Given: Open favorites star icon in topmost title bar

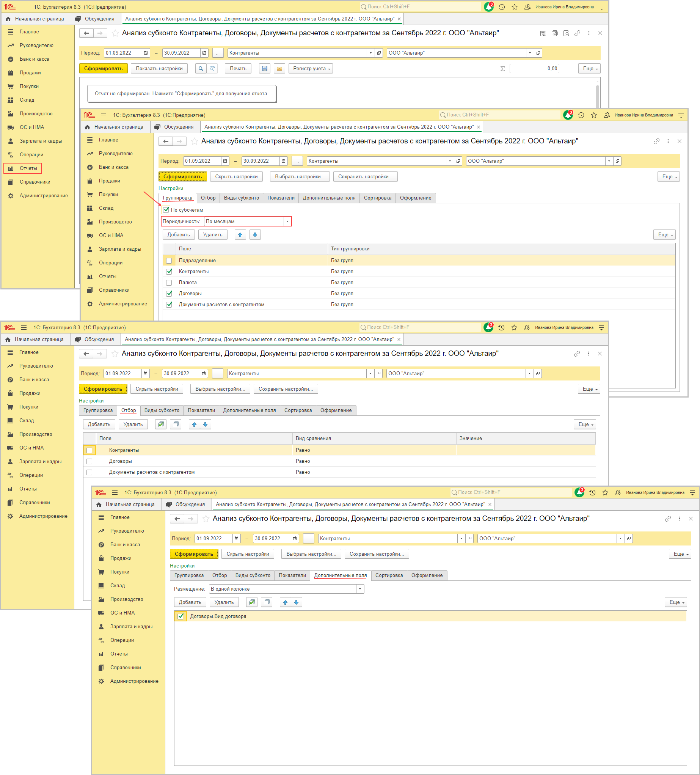Looking at the screenshot, I should (515, 7).
